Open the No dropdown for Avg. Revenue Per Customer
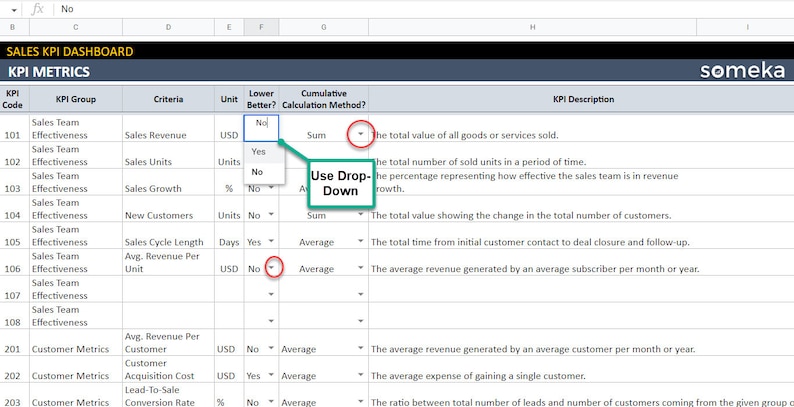 [x=271, y=348]
